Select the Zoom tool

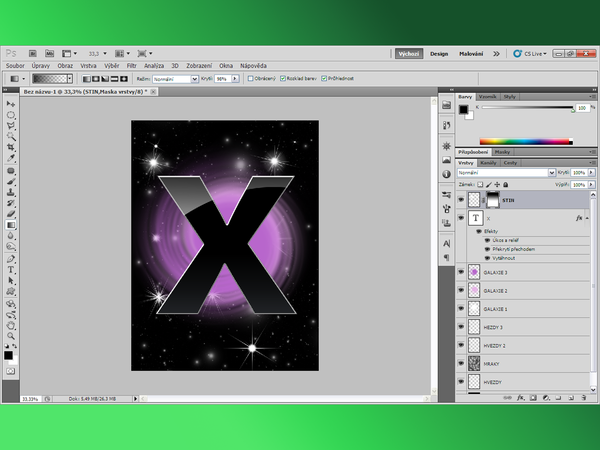(11, 335)
